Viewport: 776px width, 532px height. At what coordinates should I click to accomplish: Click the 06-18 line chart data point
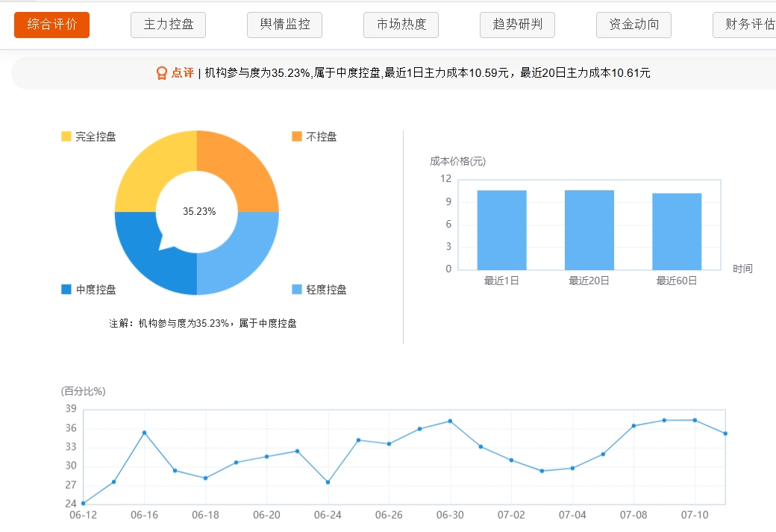205,478
